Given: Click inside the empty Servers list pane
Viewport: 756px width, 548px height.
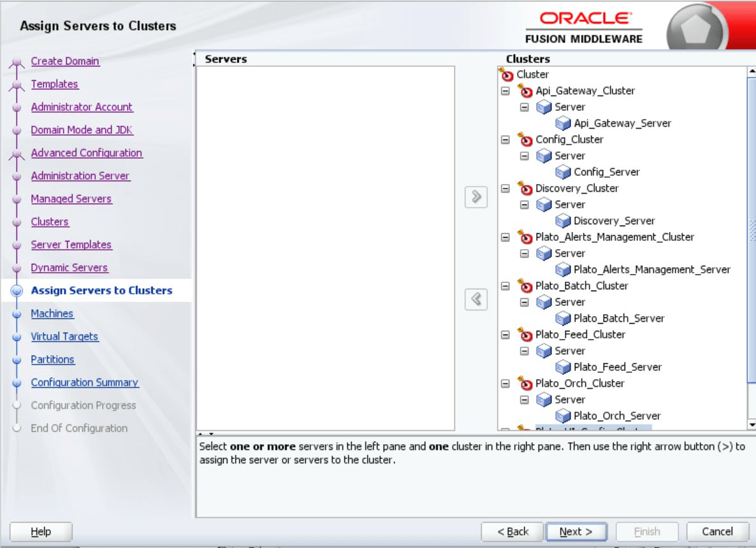Looking at the screenshot, I should pos(326,249).
